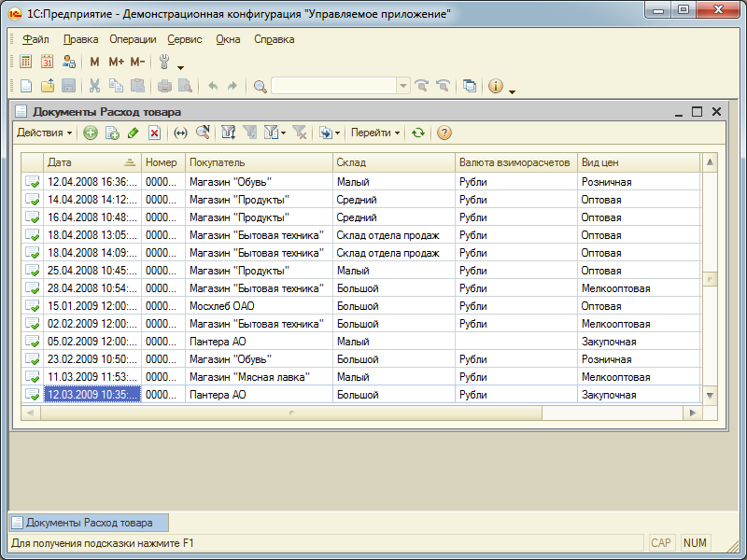This screenshot has width=747, height=560.
Task: Expand the Перейти dropdown
Action: tap(375, 133)
